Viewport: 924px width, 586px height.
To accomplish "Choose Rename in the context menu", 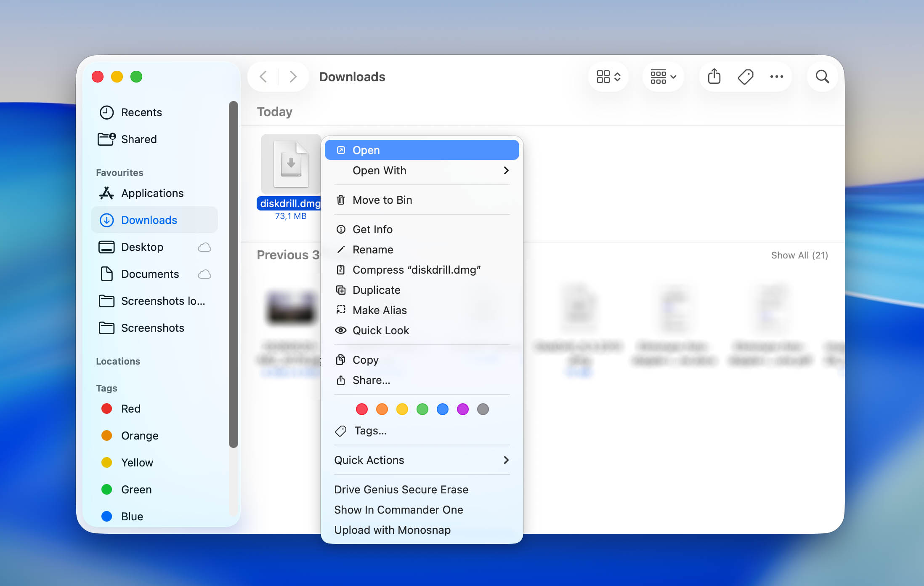I will 422,250.
